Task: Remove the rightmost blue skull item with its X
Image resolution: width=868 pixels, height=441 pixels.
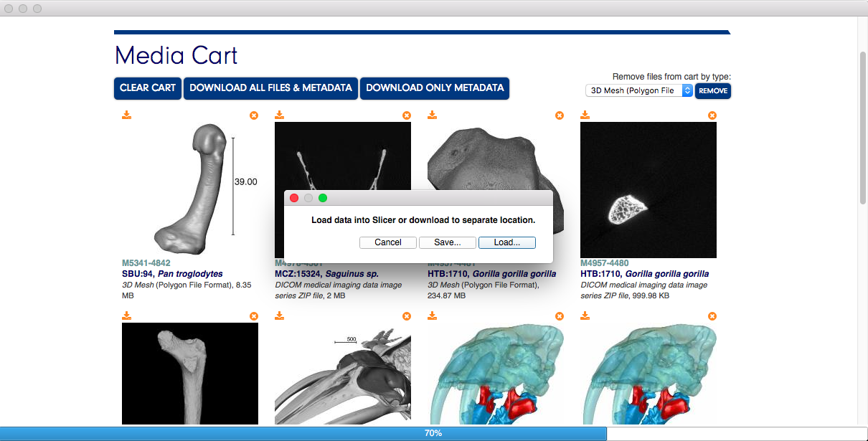Action: tap(712, 316)
